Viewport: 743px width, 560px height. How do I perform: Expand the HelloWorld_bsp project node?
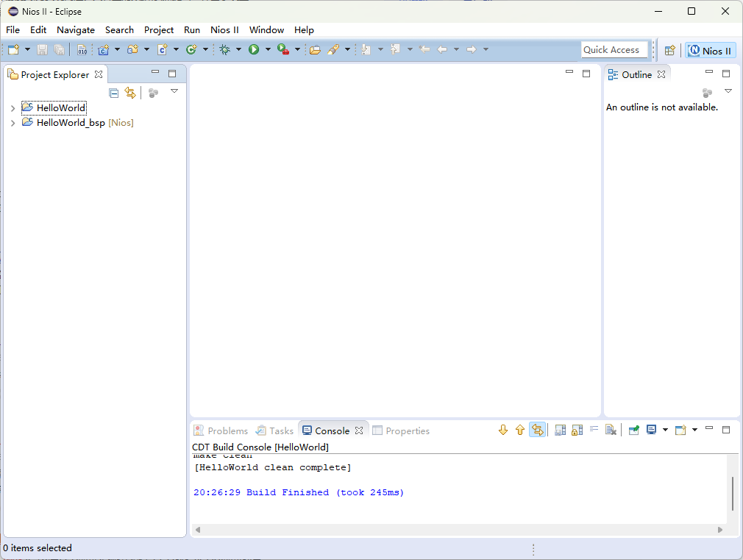13,123
